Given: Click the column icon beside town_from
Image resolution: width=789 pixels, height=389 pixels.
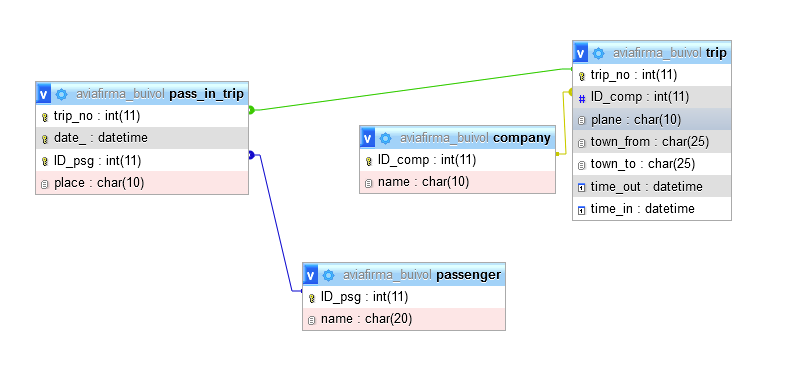Looking at the screenshot, I should tap(582, 143).
